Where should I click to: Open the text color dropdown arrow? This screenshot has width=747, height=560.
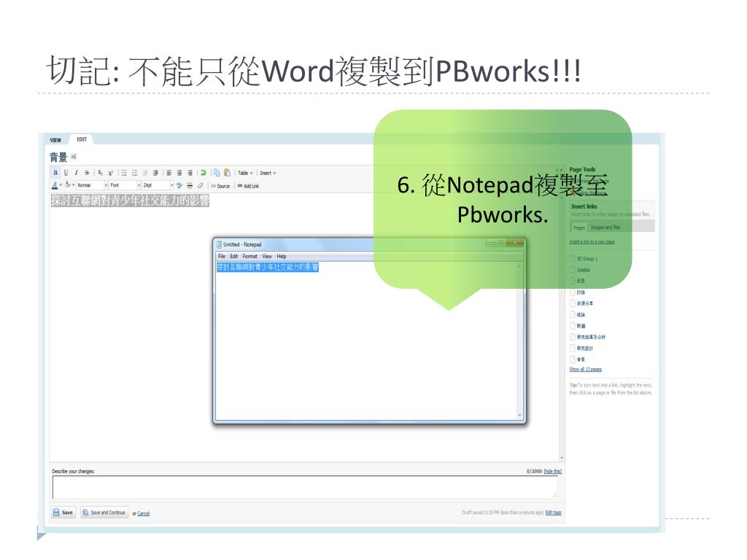(x=61, y=185)
